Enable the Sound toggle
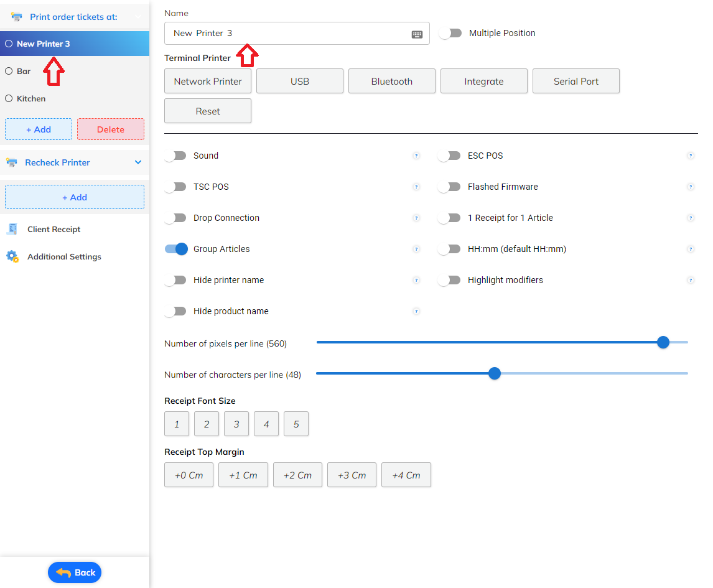Image resolution: width=713 pixels, height=588 pixels. (175, 156)
